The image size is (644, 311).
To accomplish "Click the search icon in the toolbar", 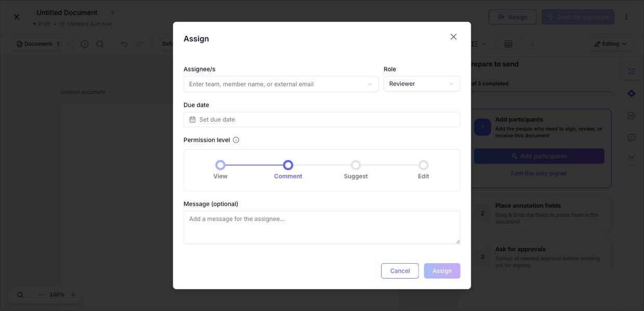I will pyautogui.click(x=100, y=44).
